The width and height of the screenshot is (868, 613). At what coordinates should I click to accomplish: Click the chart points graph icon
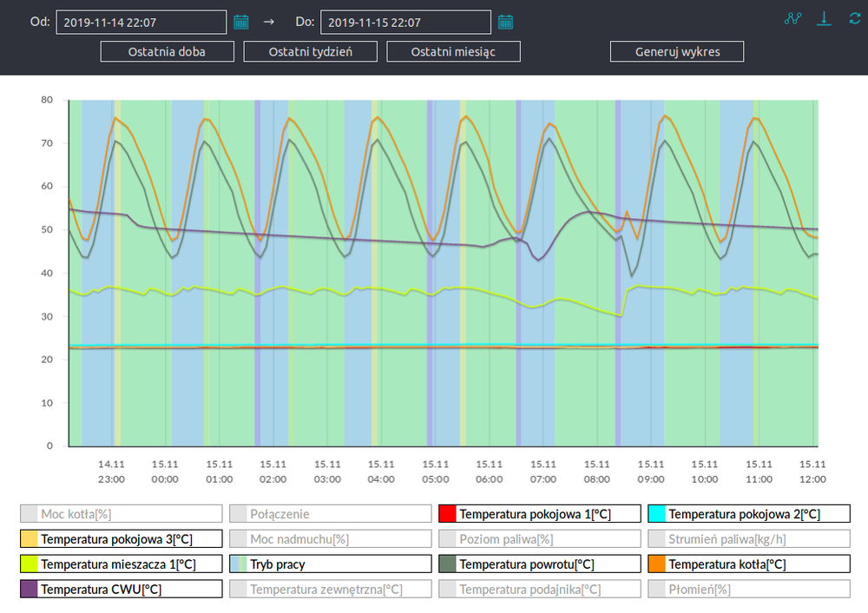[792, 18]
